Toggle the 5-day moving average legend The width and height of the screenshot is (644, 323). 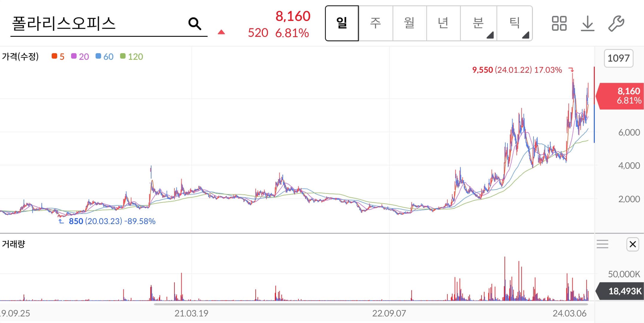pos(58,57)
